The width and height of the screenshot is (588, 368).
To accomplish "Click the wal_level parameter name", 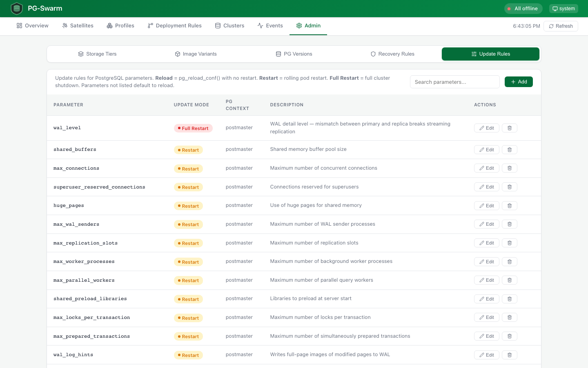I will coord(67,128).
